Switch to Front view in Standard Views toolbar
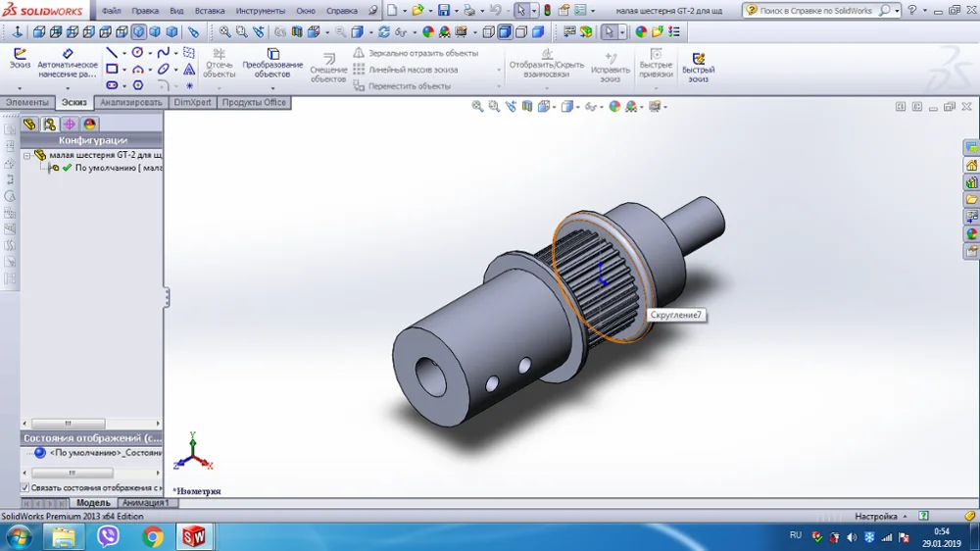This screenshot has width=980, height=551. pos(39,32)
